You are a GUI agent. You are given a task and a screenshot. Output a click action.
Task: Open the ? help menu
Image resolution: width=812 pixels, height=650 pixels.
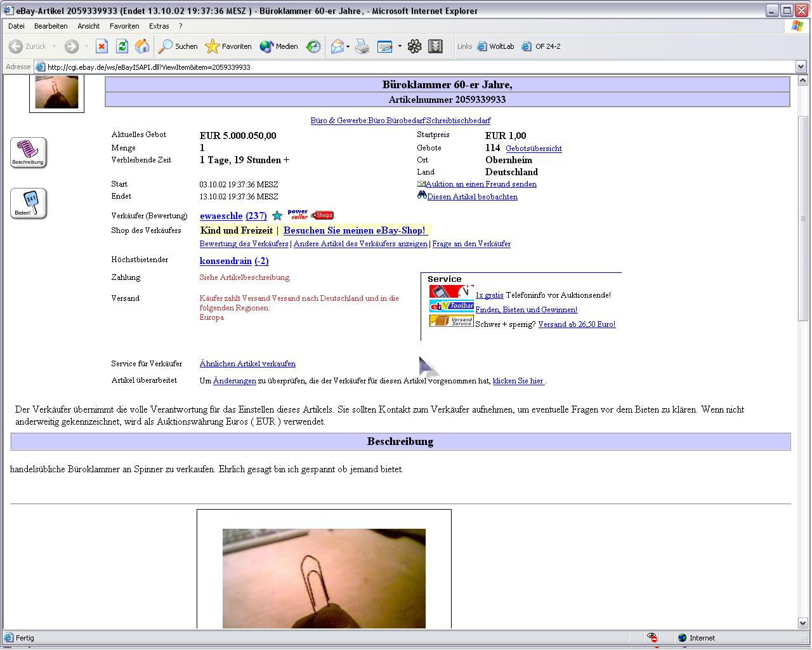181,26
